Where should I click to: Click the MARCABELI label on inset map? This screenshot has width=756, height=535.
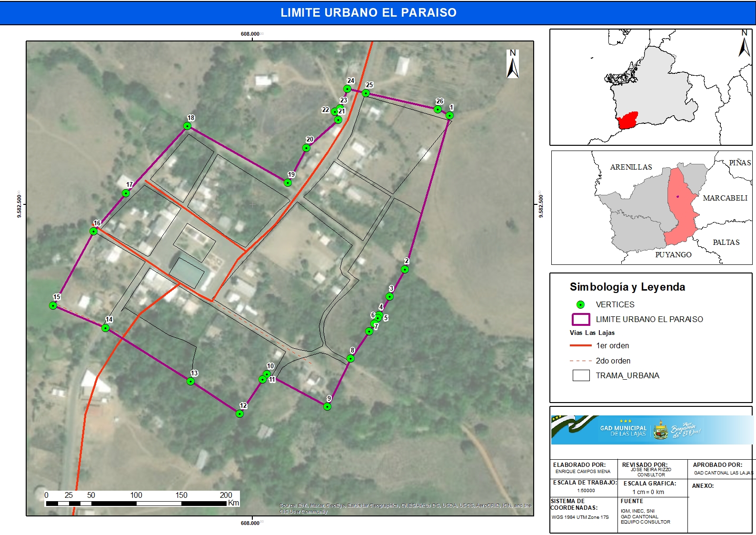(x=725, y=198)
